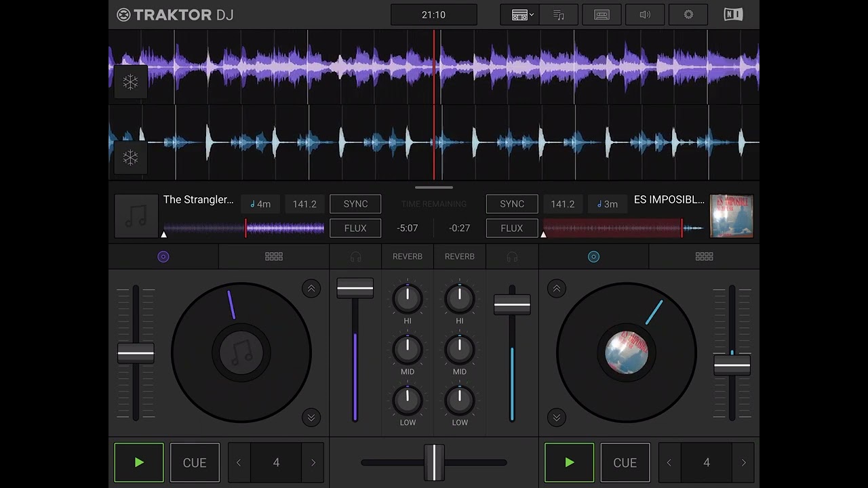Open the settings gear icon

point(688,15)
